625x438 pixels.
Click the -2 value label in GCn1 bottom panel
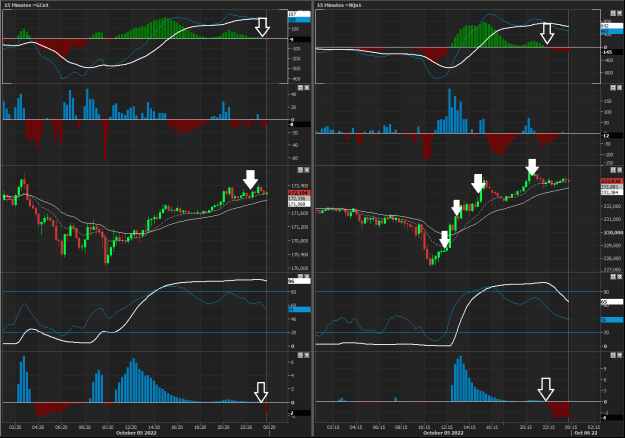click(x=299, y=413)
